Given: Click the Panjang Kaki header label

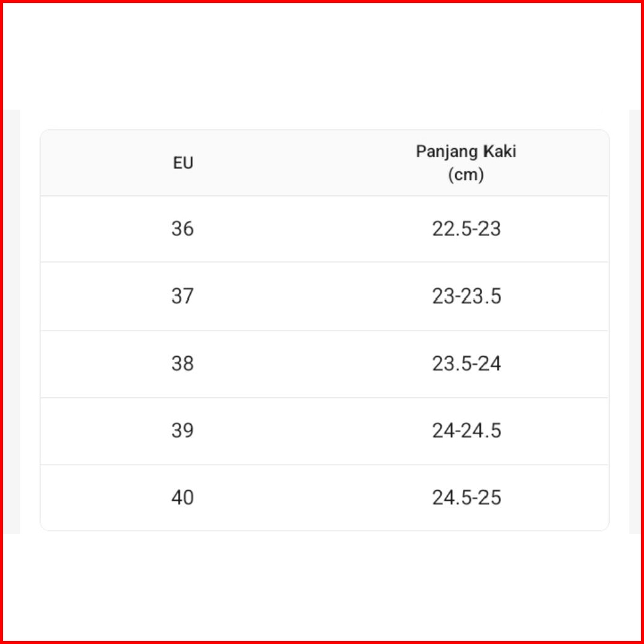Looking at the screenshot, I should coord(466,151).
